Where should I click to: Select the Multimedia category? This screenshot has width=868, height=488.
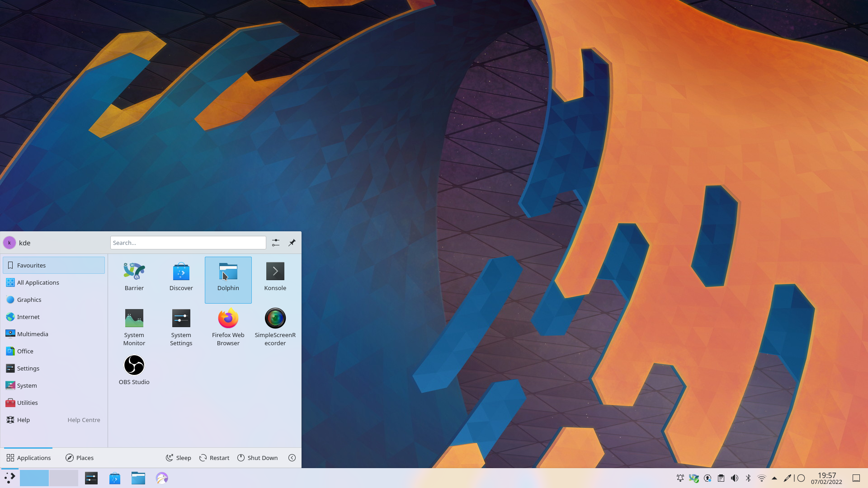coord(33,334)
